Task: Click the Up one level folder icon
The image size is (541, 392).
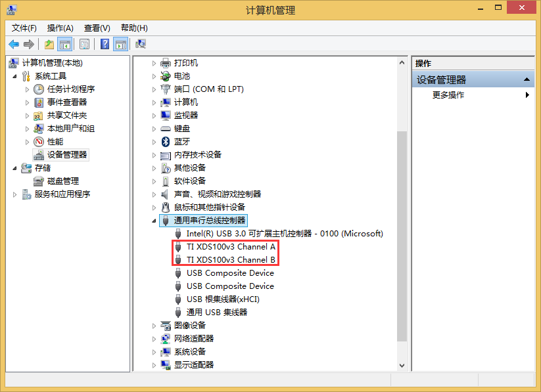Action: click(x=49, y=44)
